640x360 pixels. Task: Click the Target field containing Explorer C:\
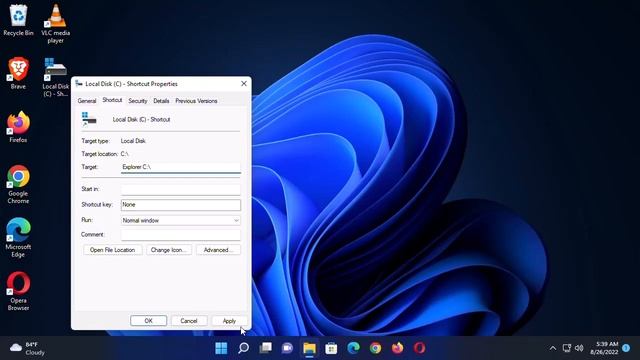coord(181,167)
